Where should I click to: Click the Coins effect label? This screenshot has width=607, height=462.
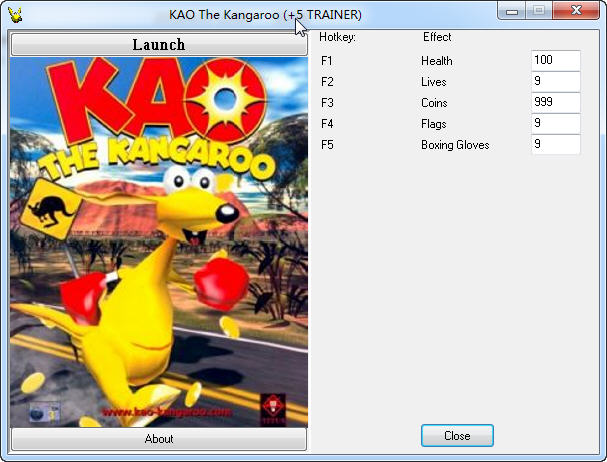pyautogui.click(x=434, y=103)
